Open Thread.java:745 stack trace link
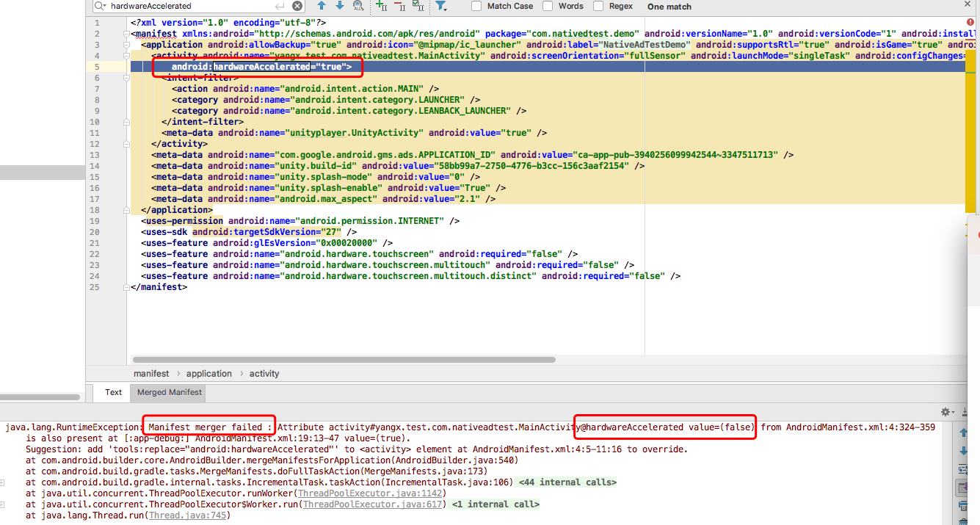Image resolution: width=980 pixels, height=525 pixels. 187,515
